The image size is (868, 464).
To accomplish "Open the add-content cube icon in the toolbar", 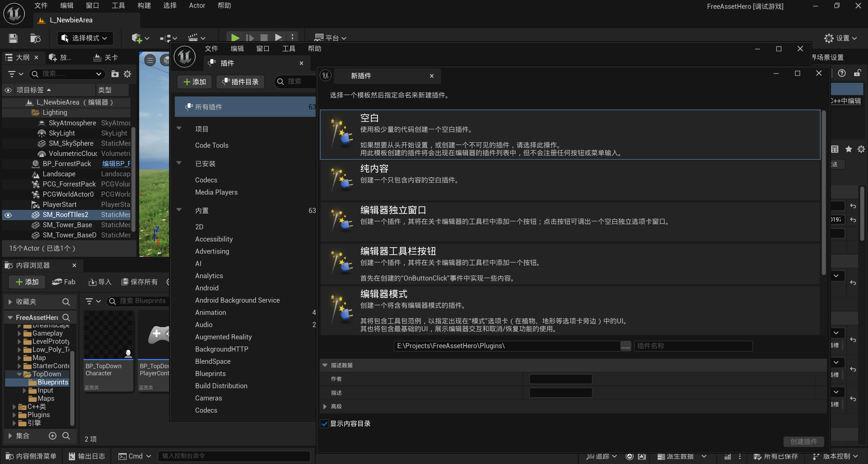I will pyautogui.click(x=140, y=38).
